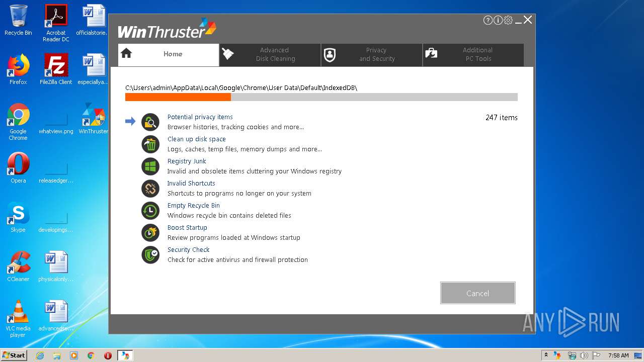This screenshot has height=362, width=644.
Task: Click the shield icon on Privacy and Security
Action: click(330, 55)
